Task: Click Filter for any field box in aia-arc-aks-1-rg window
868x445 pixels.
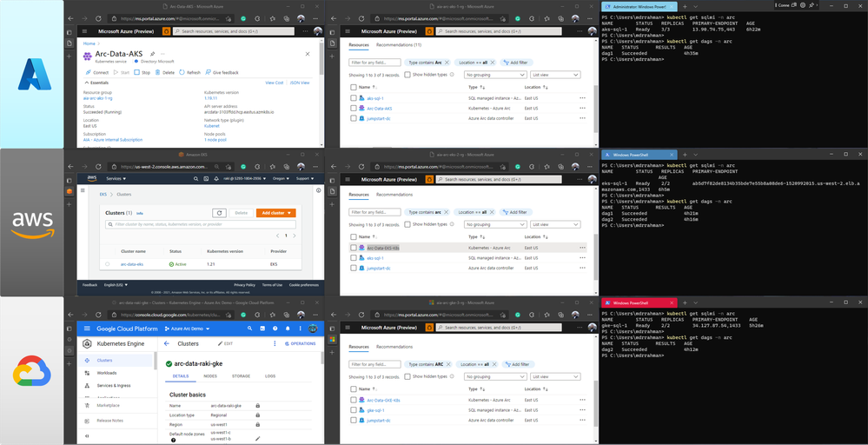Action: [x=374, y=63]
